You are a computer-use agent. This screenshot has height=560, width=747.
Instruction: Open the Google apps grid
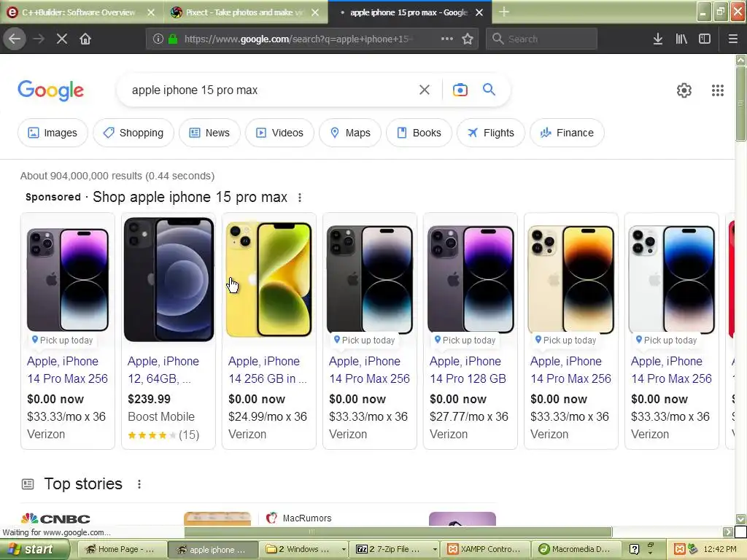pyautogui.click(x=718, y=90)
